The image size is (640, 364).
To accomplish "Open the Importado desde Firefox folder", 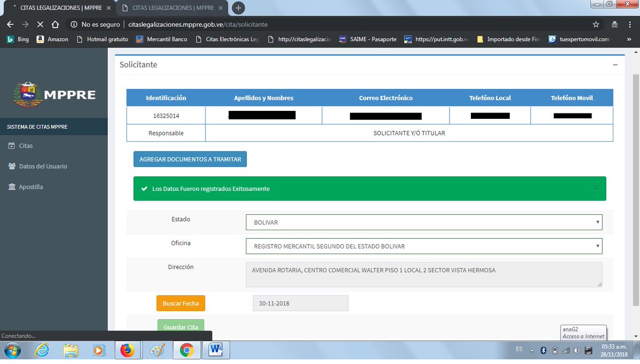I will click(508, 39).
